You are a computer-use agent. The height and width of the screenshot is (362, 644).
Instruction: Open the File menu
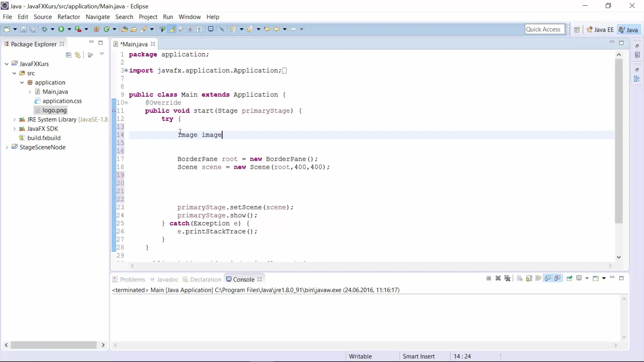click(7, 17)
